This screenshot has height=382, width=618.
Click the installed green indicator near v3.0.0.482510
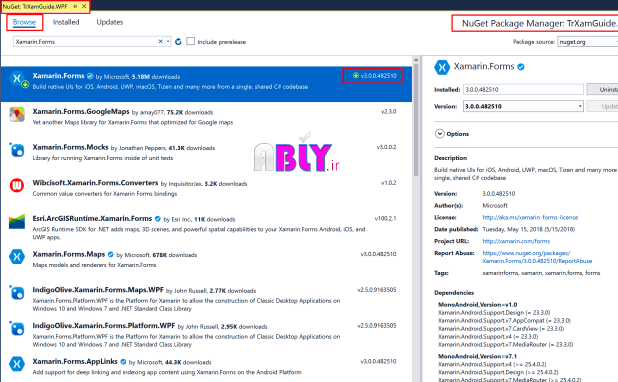click(x=356, y=76)
